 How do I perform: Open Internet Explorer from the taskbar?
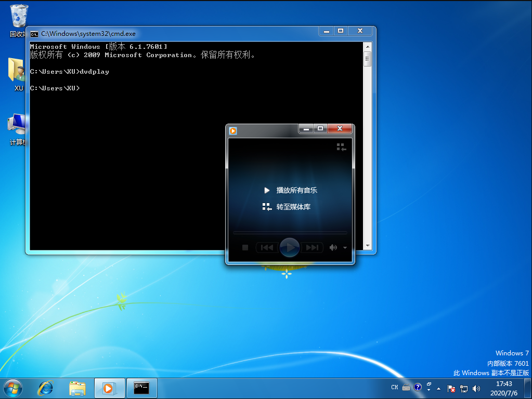pos(46,388)
